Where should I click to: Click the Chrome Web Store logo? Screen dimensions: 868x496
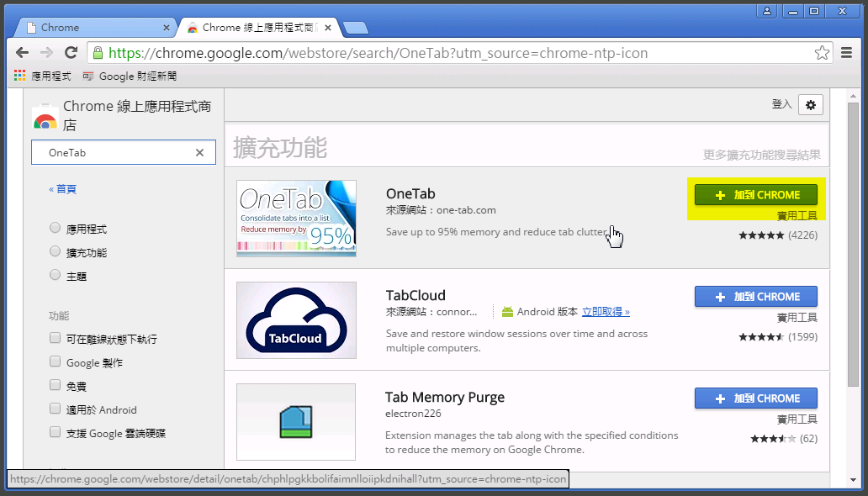tap(45, 117)
